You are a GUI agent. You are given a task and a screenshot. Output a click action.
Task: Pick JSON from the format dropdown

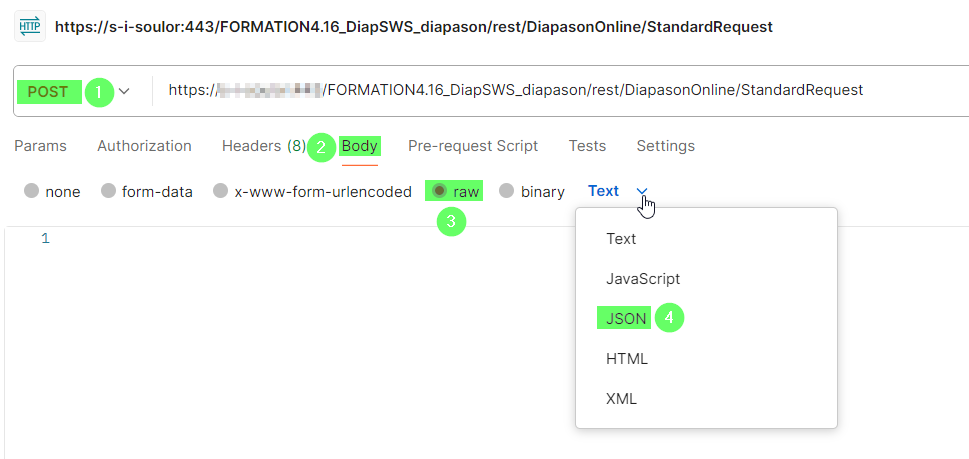click(626, 319)
